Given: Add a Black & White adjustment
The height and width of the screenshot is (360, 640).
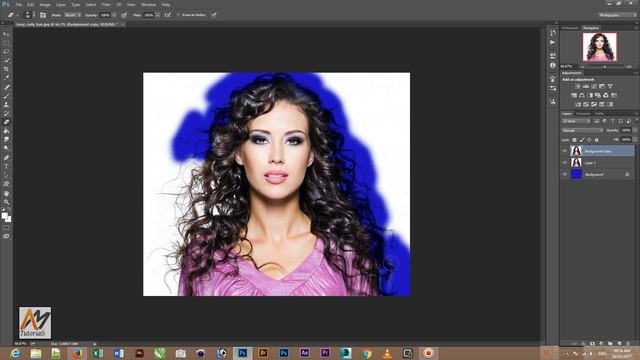Looking at the screenshot, I should point(590,96).
